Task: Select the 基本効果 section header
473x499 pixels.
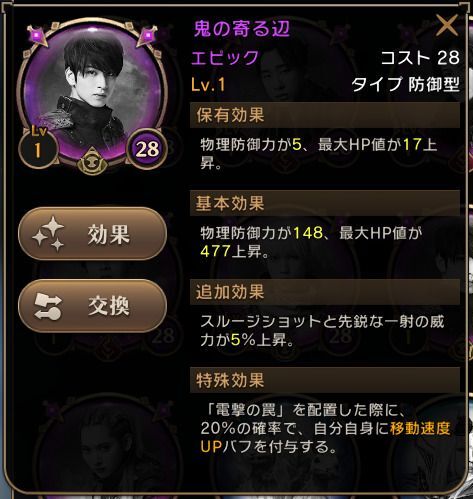Action: [325, 203]
